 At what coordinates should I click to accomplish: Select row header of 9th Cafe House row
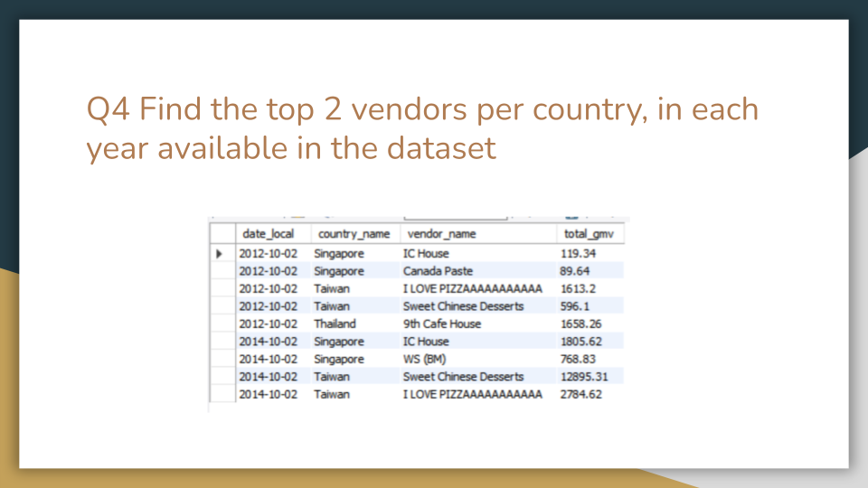223,324
